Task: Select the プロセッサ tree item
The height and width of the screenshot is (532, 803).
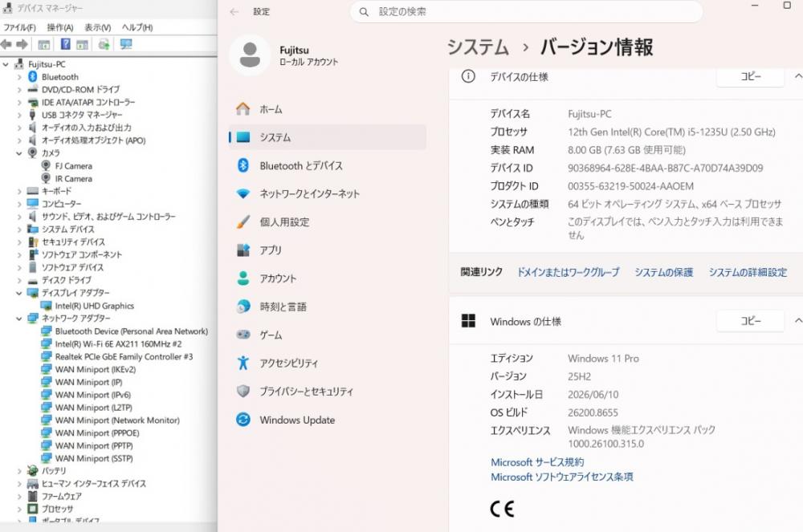Action: pos(57,509)
